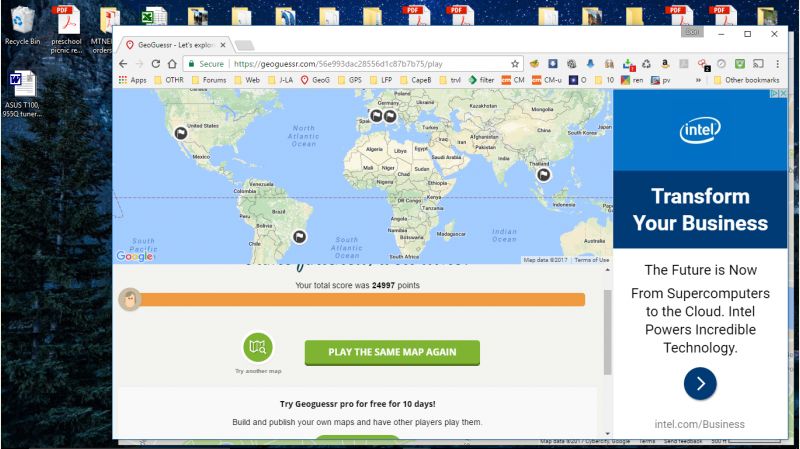Open the Forums bookmarks folder

(209, 80)
